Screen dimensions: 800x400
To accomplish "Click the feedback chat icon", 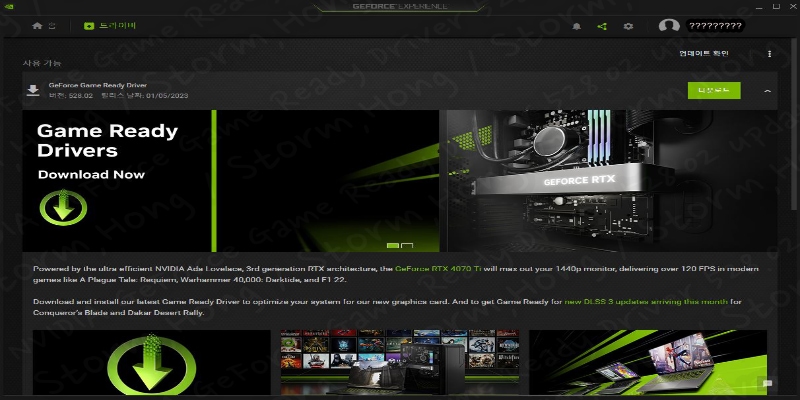I will point(767,384).
